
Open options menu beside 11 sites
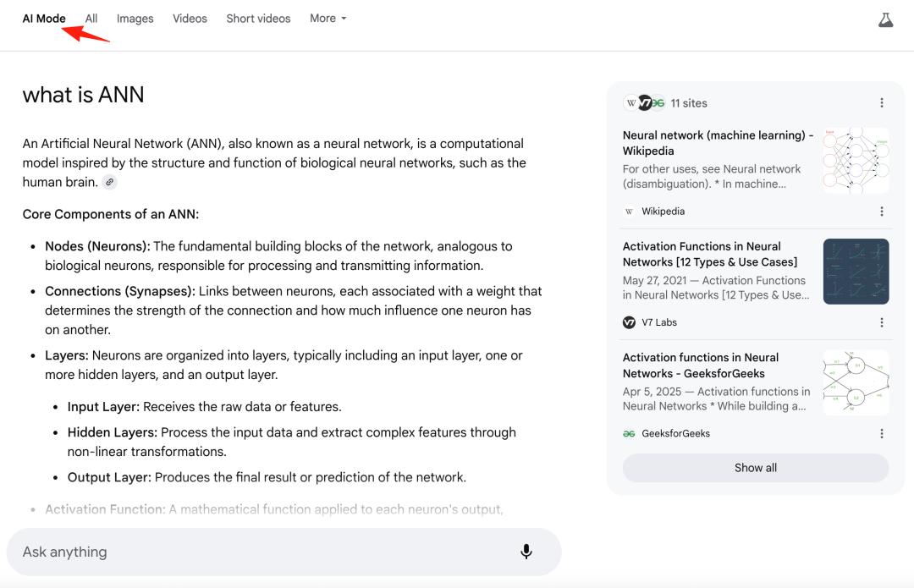point(881,103)
